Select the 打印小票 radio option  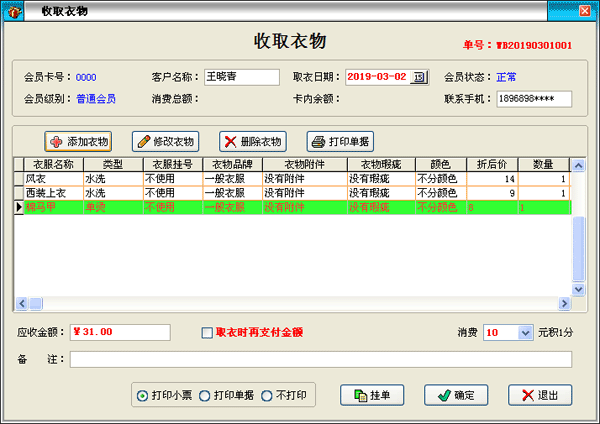(x=142, y=395)
